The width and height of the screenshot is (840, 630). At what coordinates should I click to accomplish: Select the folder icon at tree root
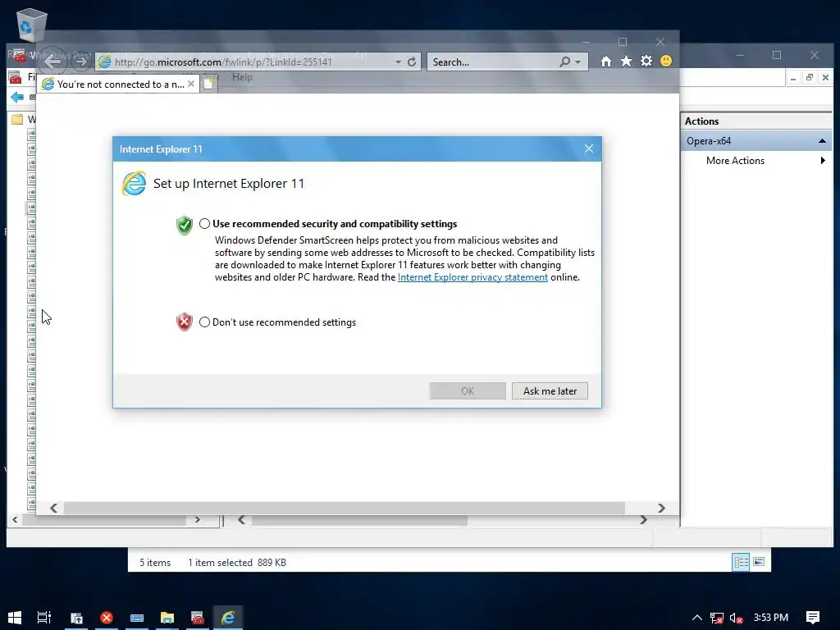[17, 119]
